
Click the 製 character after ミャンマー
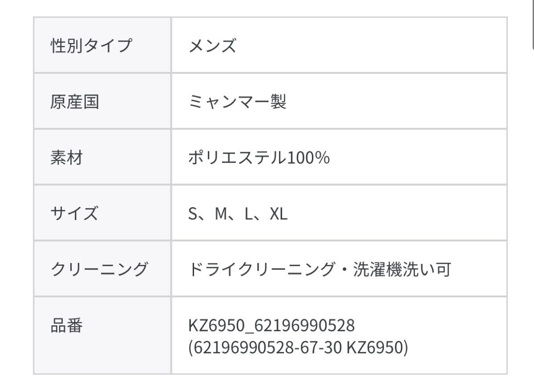point(278,102)
